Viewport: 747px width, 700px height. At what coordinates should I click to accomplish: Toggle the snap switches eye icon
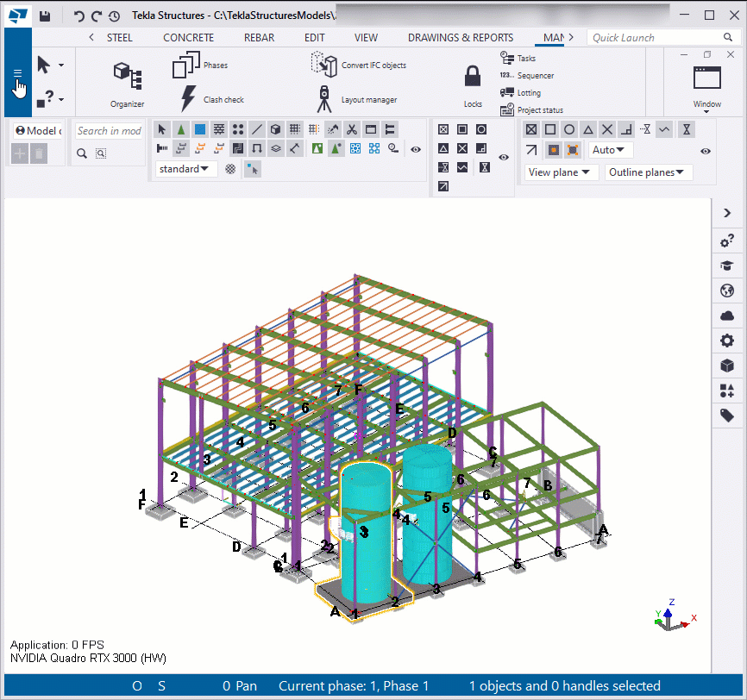[503, 157]
